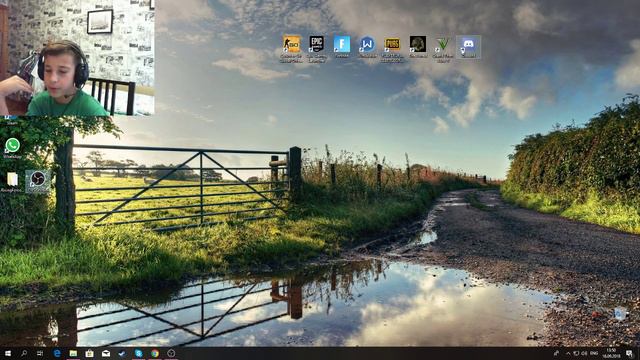Screen dimensions: 640x360
Task: Launch the Epic Games Launcher shortcut
Action: pyautogui.click(x=316, y=49)
